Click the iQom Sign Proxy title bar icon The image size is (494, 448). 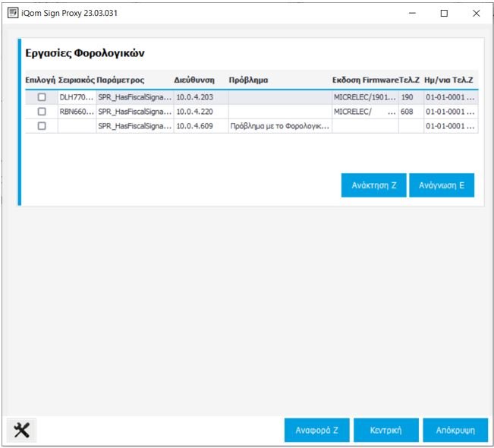[x=13, y=13]
